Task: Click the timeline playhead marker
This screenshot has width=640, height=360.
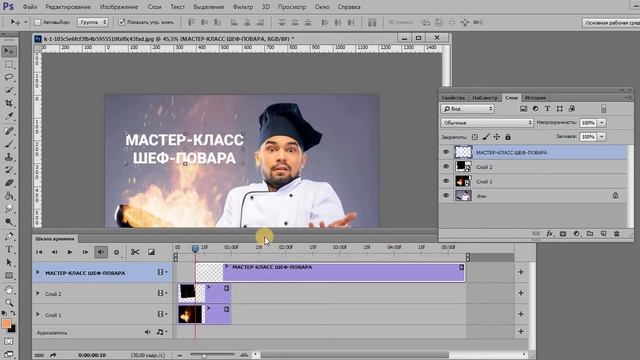Action: pyautogui.click(x=195, y=248)
